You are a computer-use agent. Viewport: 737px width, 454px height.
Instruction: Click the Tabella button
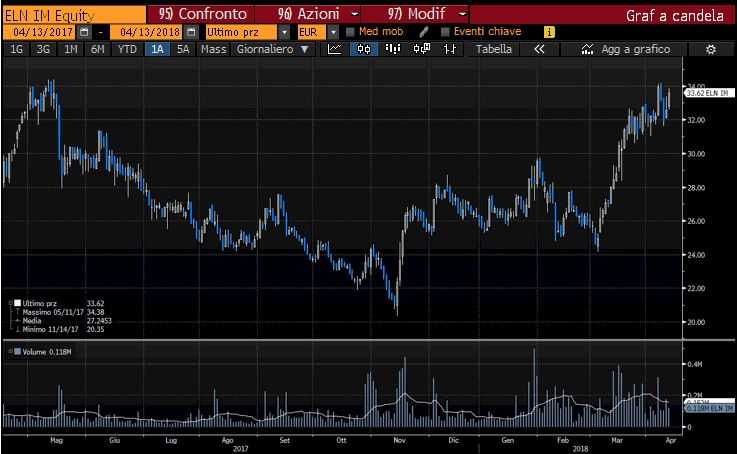pos(493,49)
